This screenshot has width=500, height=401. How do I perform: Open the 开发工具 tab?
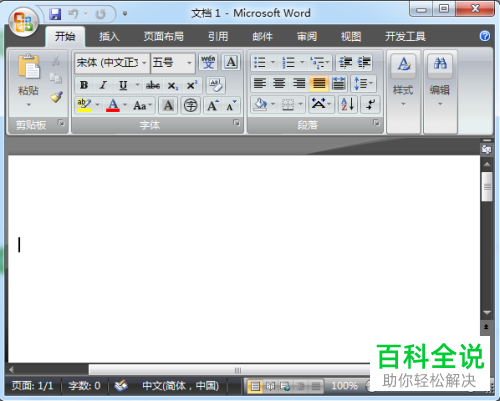tap(405, 36)
